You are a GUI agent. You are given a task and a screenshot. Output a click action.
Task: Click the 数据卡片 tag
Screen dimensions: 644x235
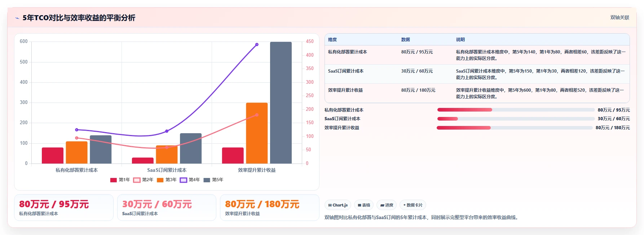pyautogui.click(x=413, y=205)
